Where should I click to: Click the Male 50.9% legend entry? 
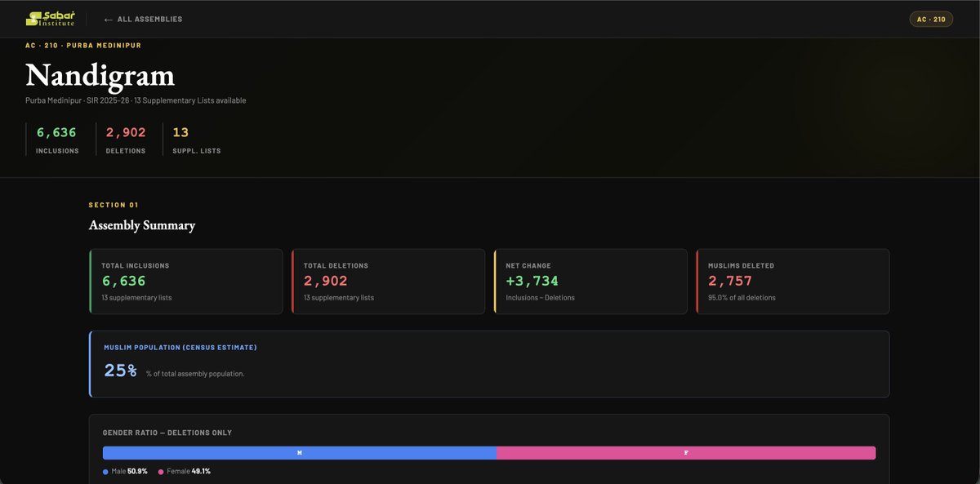tap(126, 472)
